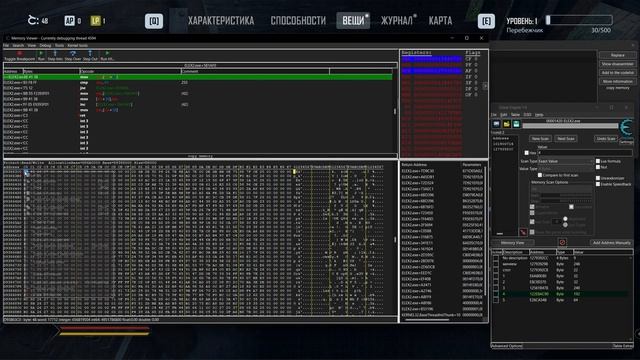Select the cmp instruction row
Screen dimensions: 640x360
point(198,82)
